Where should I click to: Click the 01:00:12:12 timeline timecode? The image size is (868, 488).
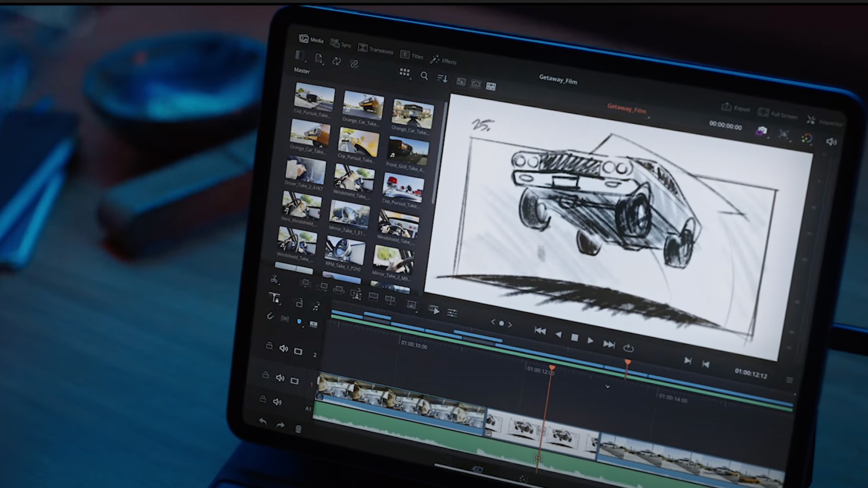pyautogui.click(x=751, y=374)
